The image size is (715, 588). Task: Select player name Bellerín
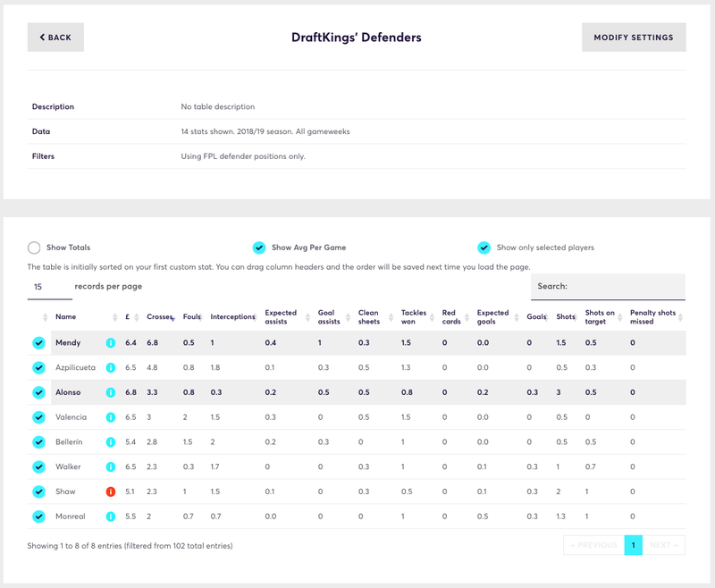[x=69, y=442]
